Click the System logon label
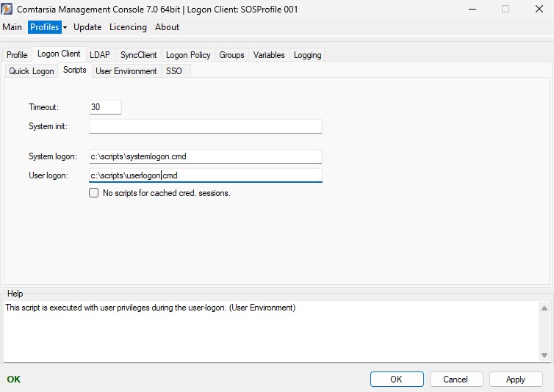This screenshot has height=392, width=554. point(53,156)
